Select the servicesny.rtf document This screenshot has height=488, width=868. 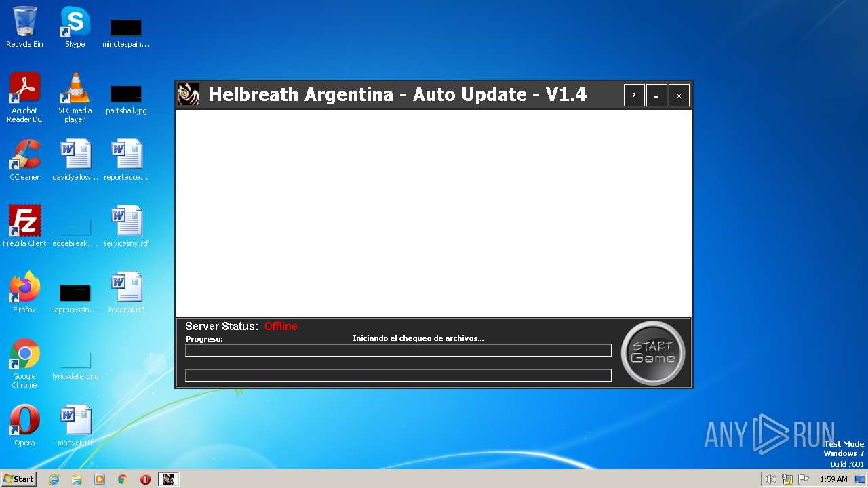(125, 226)
